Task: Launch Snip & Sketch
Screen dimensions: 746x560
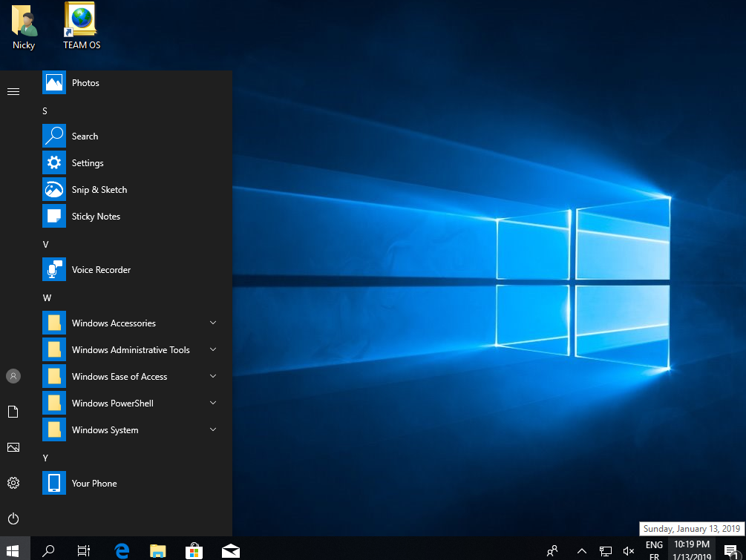Action: (x=131, y=189)
